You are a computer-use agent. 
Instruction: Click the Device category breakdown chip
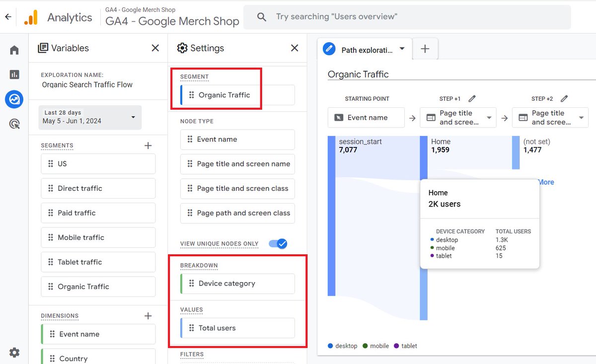click(237, 284)
